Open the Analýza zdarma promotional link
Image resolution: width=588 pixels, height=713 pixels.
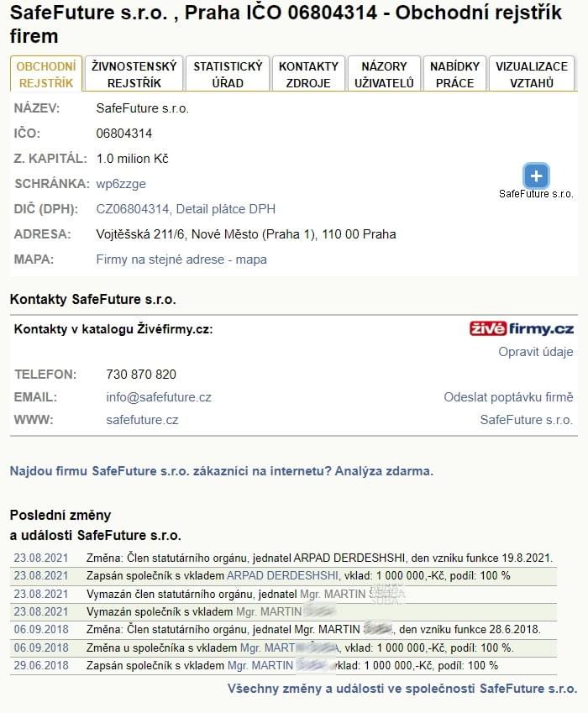coord(222,471)
